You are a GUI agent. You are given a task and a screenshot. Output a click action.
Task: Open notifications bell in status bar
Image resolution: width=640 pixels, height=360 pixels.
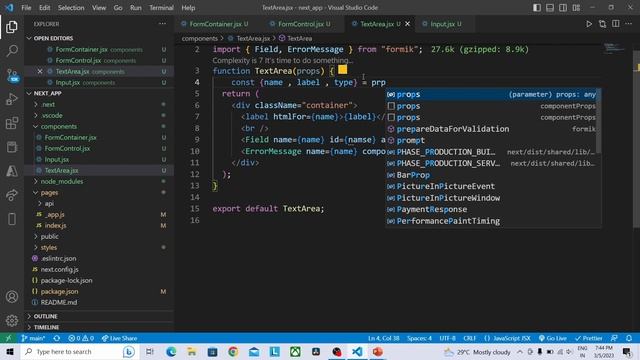[x=629, y=338]
